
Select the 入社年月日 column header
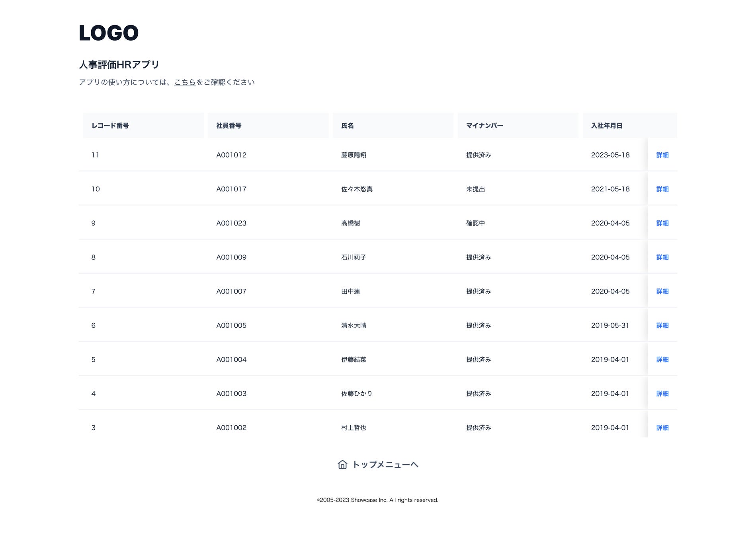(606, 126)
